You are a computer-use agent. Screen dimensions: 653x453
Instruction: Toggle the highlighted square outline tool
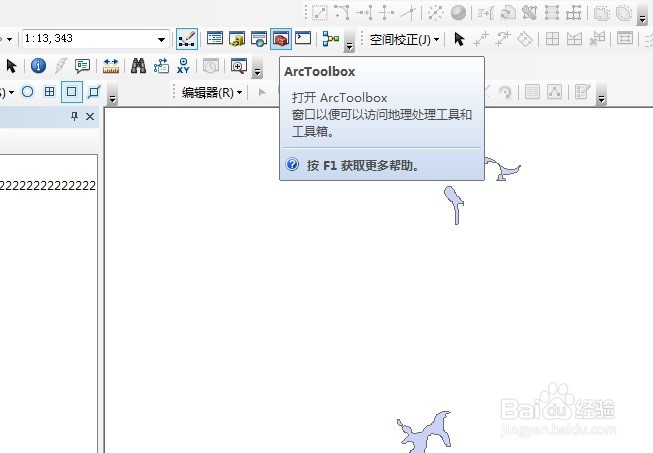(x=72, y=92)
